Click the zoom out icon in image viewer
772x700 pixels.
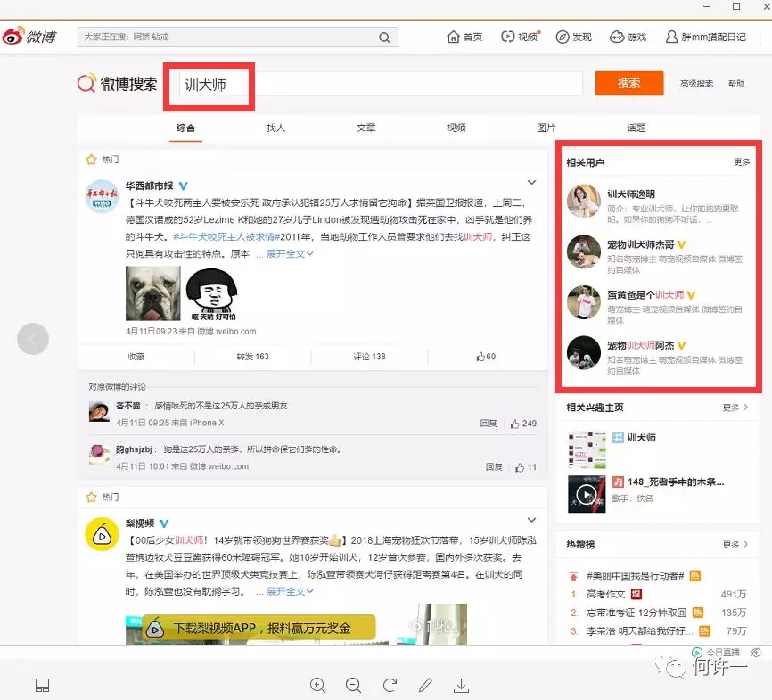coord(354,685)
